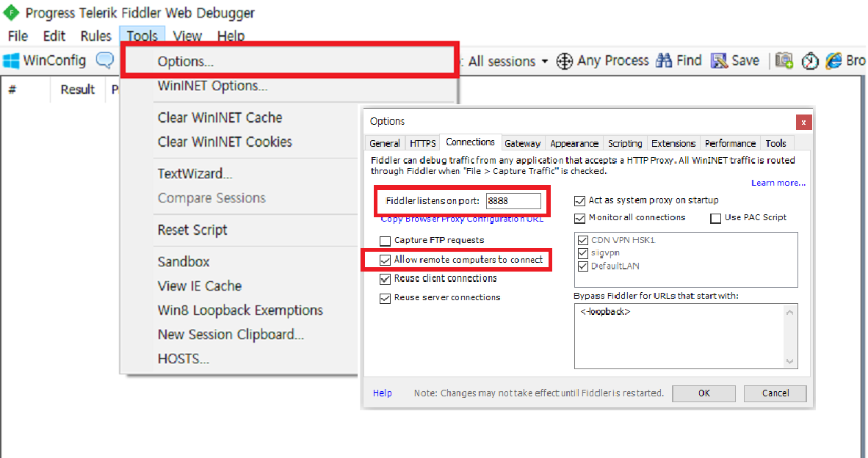Click the camera screenshot icon
This screenshot has height=458, width=868.
click(x=784, y=60)
